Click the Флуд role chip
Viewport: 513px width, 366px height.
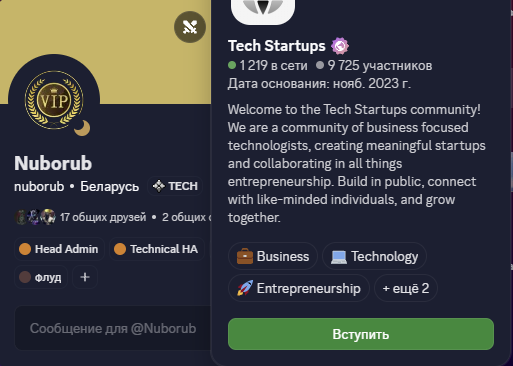click(x=41, y=277)
